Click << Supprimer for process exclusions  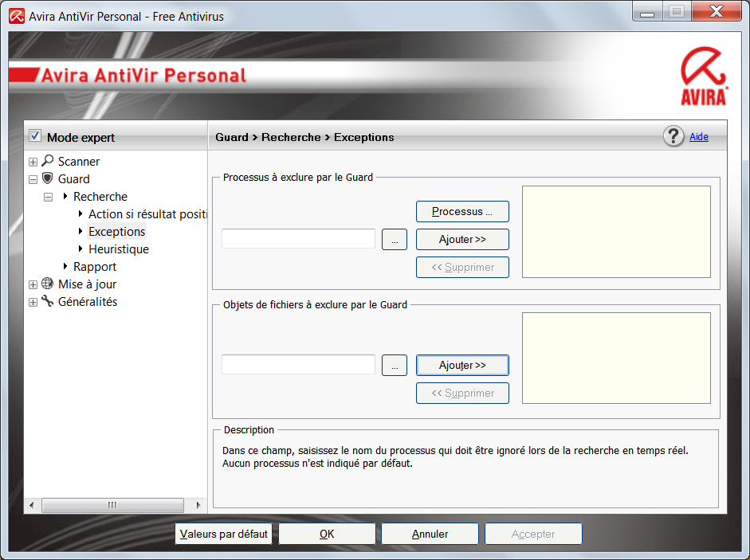[x=462, y=268]
